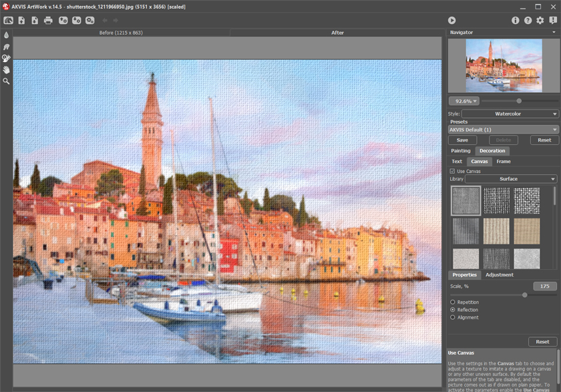Viewport: 561px width, 392px height.
Task: Select the light beige burlap texture thumbnail
Action: coord(496,232)
